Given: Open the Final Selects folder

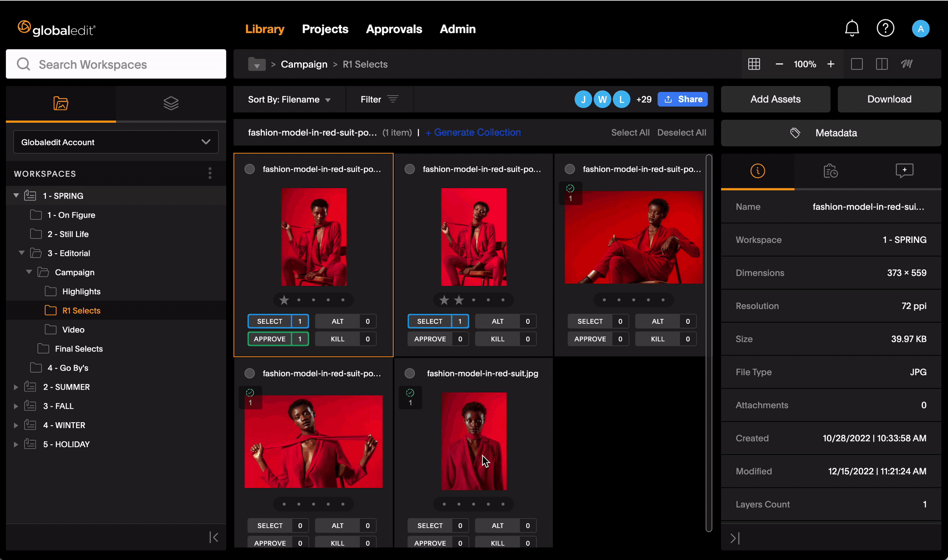Looking at the screenshot, I should click(x=79, y=349).
